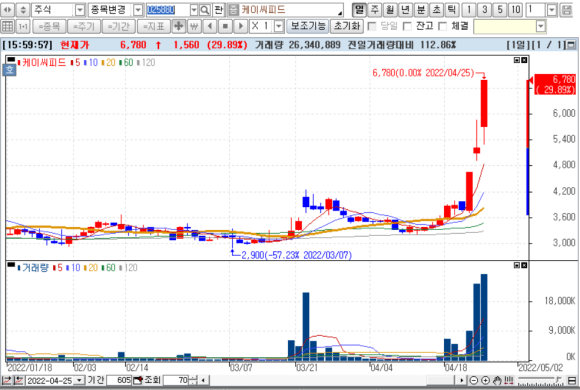Open the X 1 speed dropdown
Screen dimensions: 580x390
279,26
